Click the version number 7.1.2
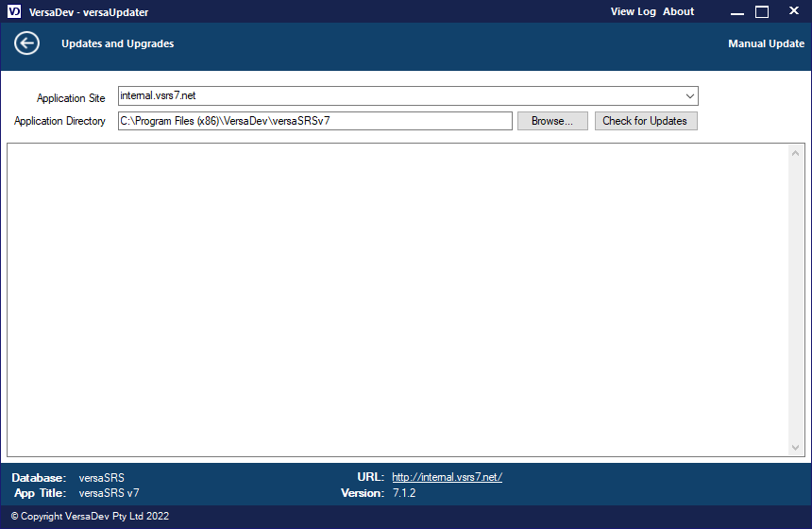This screenshot has width=812, height=529. click(404, 493)
